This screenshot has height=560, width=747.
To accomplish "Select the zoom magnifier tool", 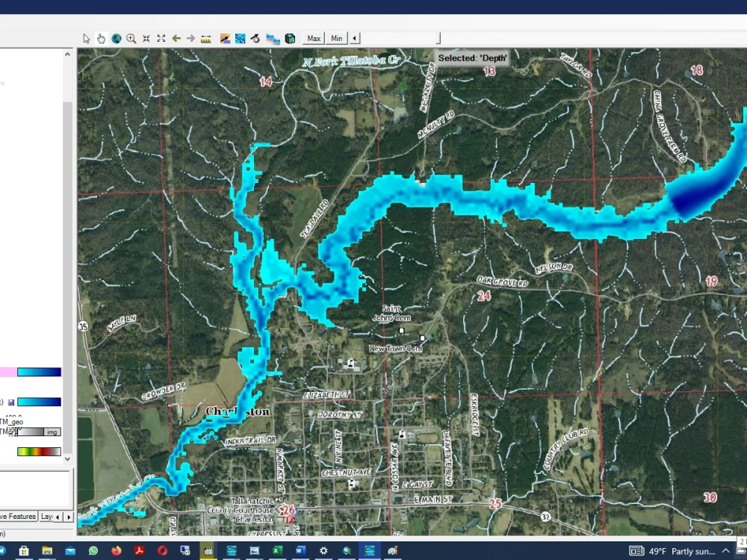I will [132, 38].
